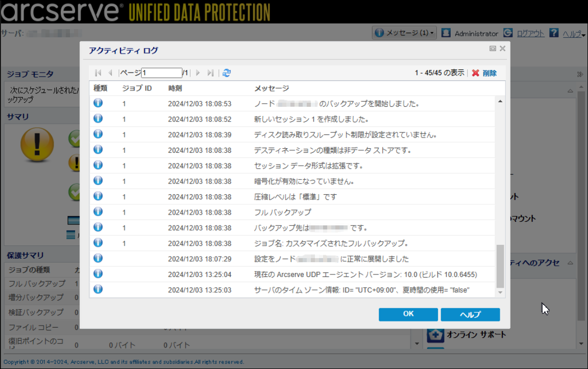Click log list scrollbar up arrow
This screenshot has height=369, width=588.
[x=500, y=101]
